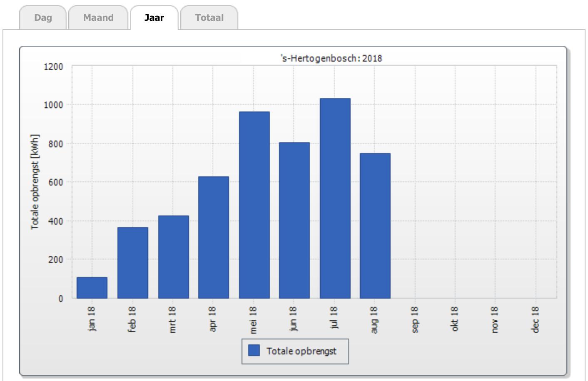588x381 pixels.
Task: View the Totaal tab
Action: [x=209, y=17]
